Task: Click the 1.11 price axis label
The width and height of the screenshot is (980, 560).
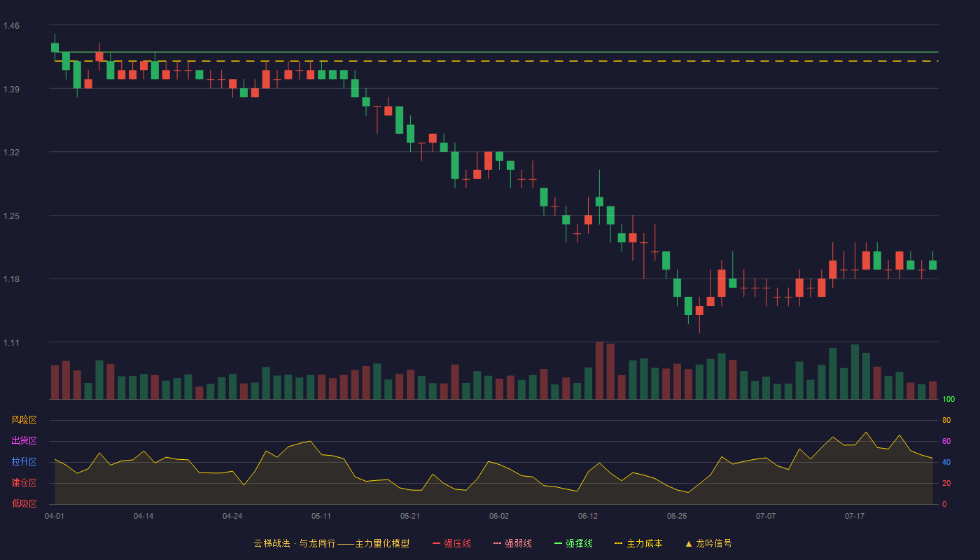Action: 11,343
